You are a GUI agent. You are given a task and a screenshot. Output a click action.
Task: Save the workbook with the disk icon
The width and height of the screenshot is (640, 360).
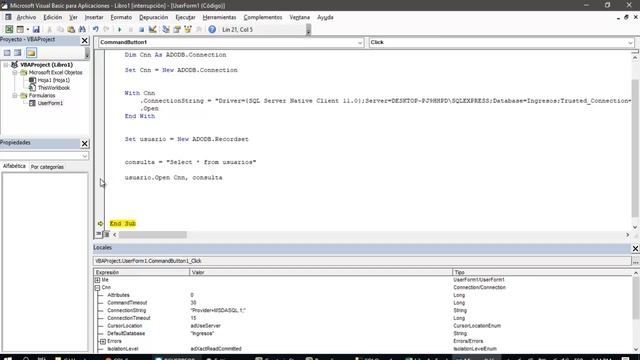click(36, 29)
